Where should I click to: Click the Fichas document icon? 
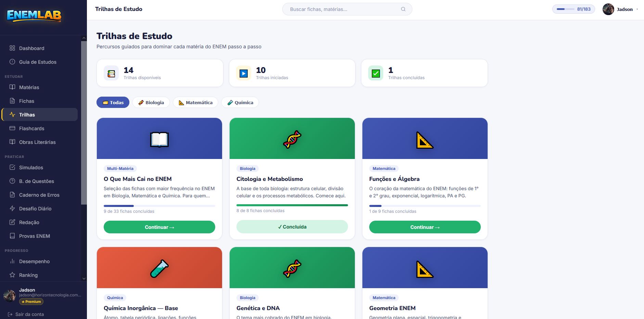(x=12, y=101)
